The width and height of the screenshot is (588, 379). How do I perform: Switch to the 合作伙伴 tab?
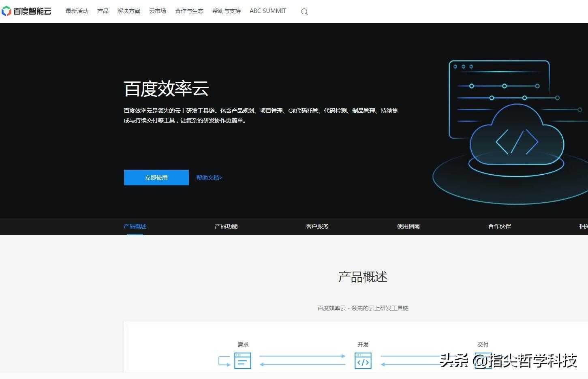point(500,226)
